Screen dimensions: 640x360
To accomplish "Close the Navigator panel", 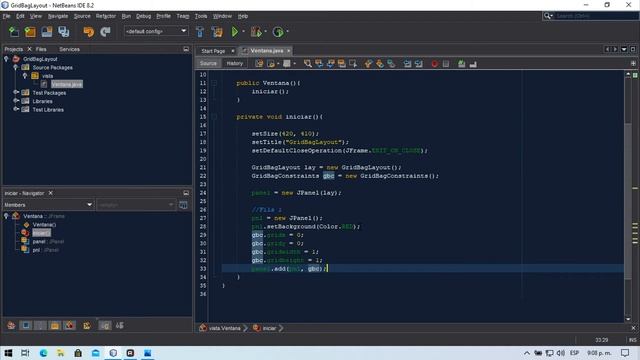I will tap(51, 193).
